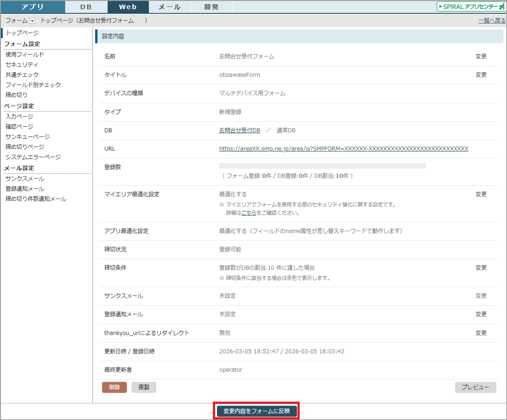Select セキュリティ in the sidebar
Viewport: 507px width, 420px height.
(22, 65)
